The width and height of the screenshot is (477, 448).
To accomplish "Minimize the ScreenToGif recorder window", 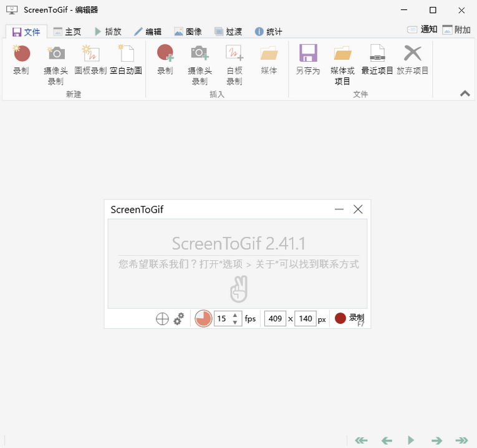I will 339,210.
